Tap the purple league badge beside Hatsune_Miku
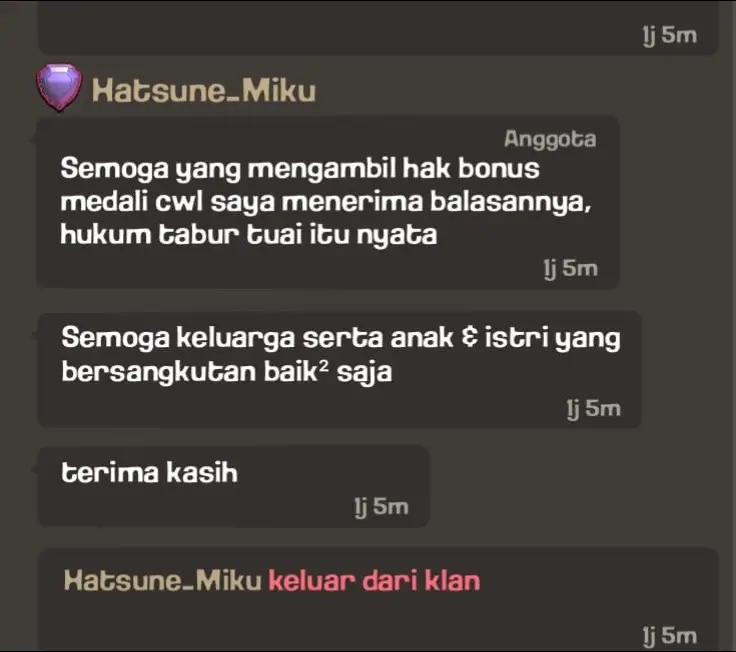Screen dimensions: 736x652 [x=59, y=87]
